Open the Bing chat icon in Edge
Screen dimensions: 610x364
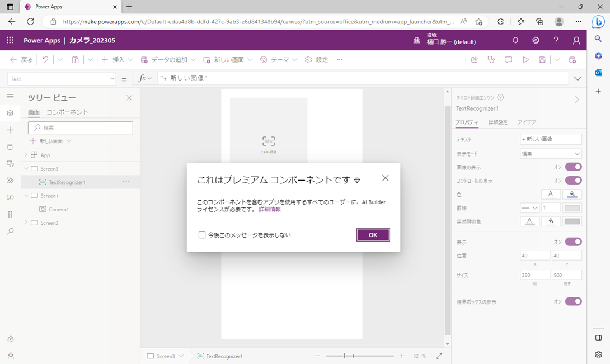(598, 22)
